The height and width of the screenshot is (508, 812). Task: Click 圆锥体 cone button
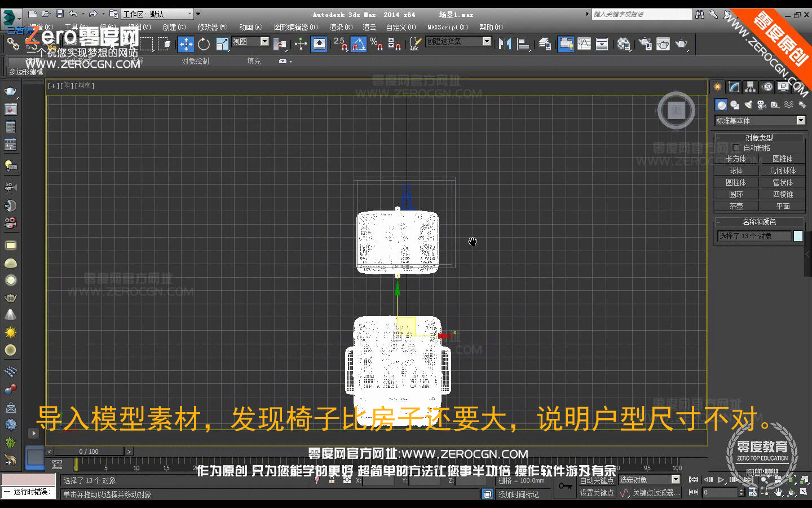pos(783,159)
